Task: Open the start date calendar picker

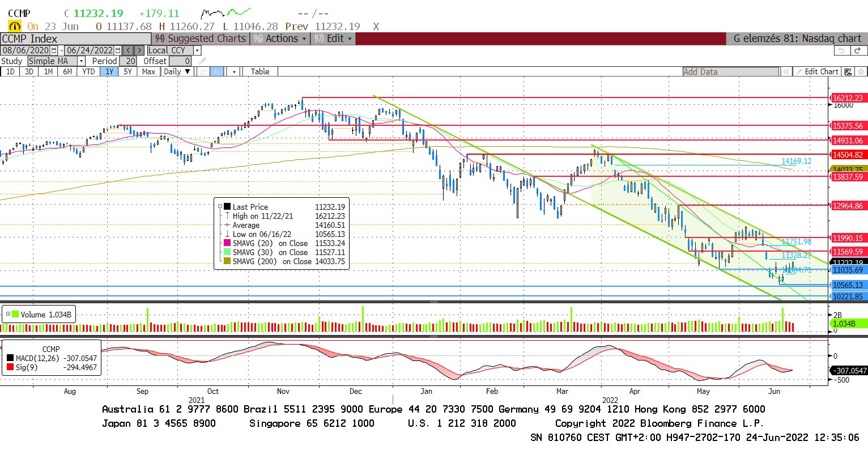Action: [54, 50]
